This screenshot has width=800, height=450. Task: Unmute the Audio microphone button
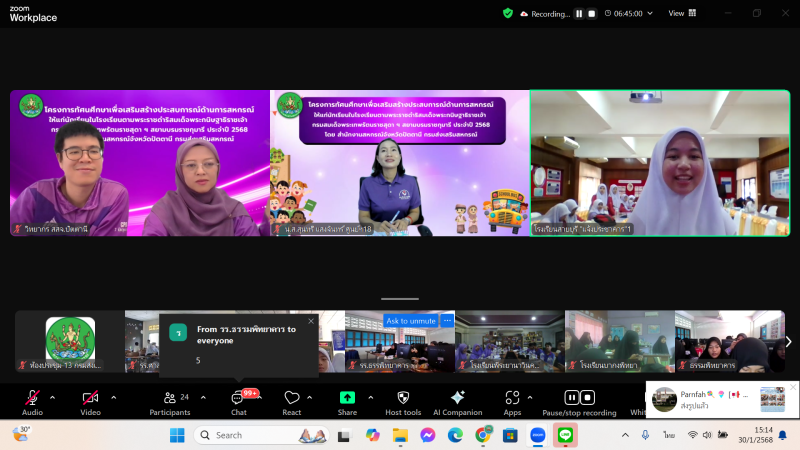(x=32, y=402)
